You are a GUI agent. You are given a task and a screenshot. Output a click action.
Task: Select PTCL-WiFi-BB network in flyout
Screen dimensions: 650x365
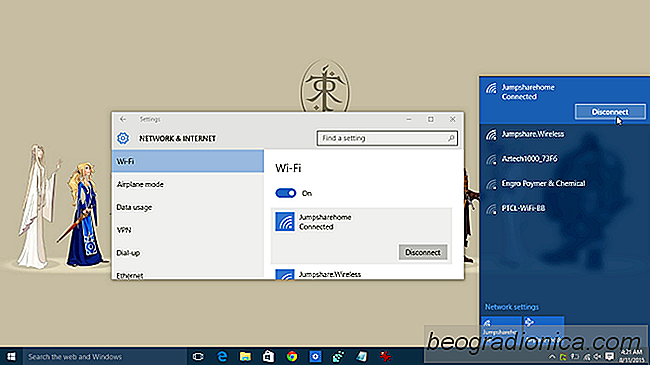[x=565, y=209]
